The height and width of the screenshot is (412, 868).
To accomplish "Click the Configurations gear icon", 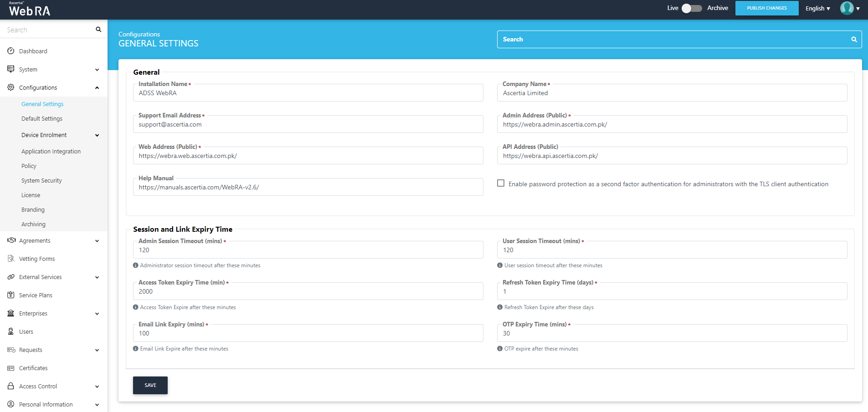I will (11, 87).
